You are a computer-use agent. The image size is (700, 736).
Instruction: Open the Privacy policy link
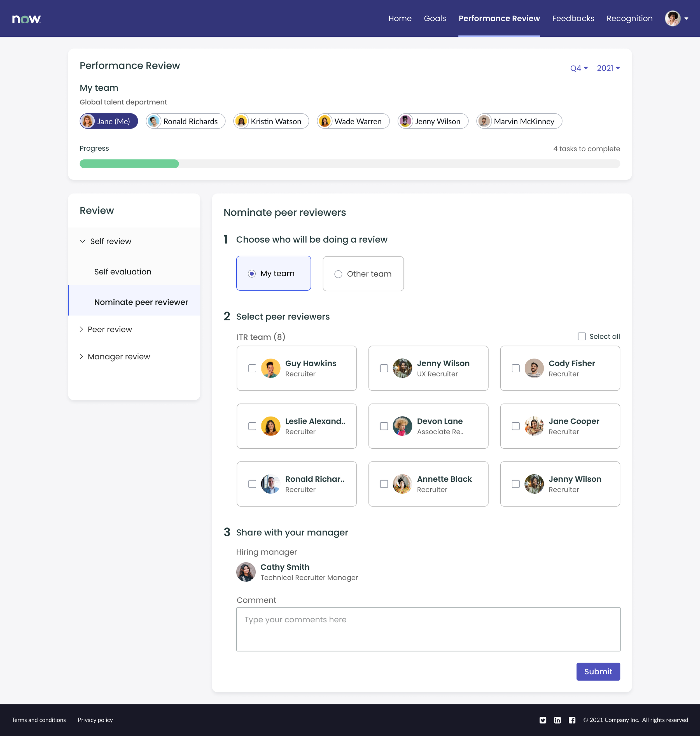[x=95, y=720]
